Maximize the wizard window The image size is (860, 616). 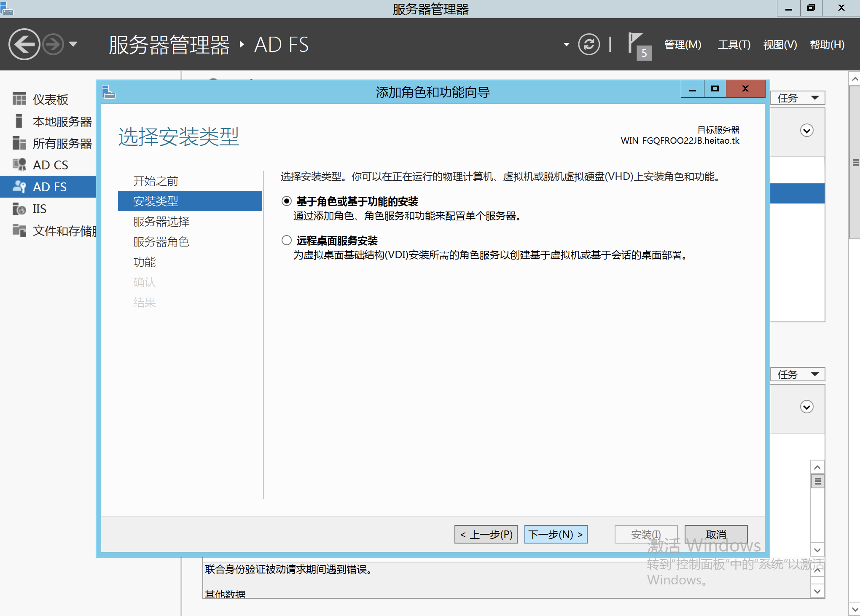point(715,88)
